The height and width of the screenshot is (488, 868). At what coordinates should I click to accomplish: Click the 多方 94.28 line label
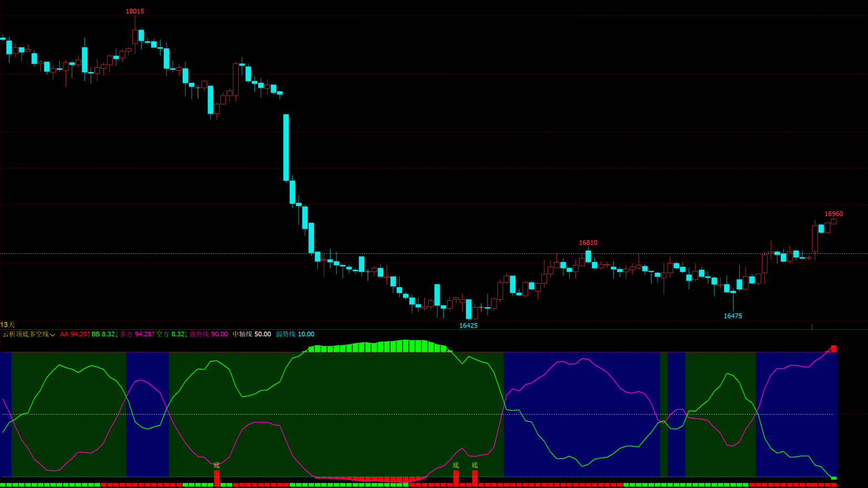[137, 334]
